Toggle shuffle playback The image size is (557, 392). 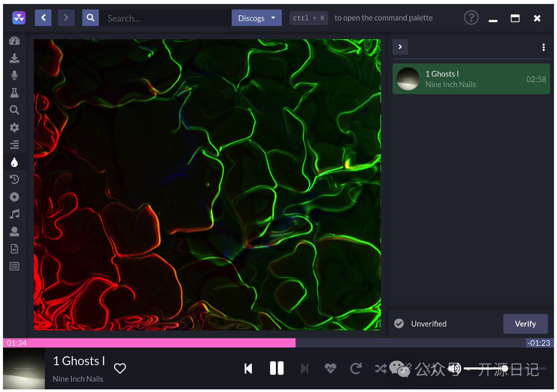coord(380,368)
